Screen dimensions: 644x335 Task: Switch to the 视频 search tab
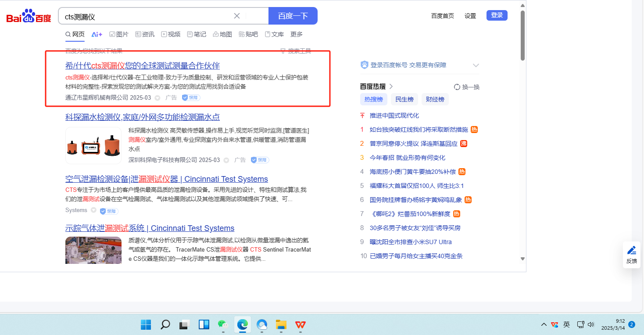click(171, 34)
